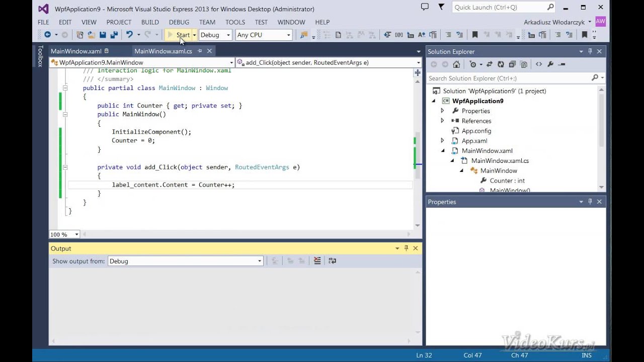
Task: Save the current file with the Save icon
Action: (x=103, y=35)
